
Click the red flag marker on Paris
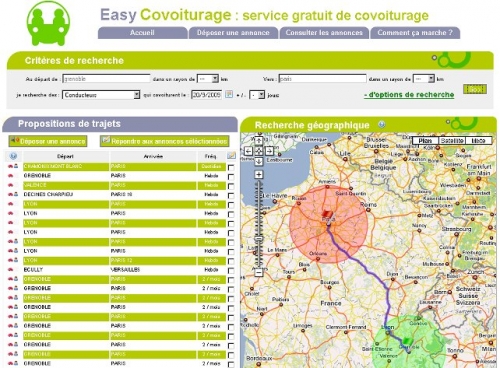tap(327, 214)
